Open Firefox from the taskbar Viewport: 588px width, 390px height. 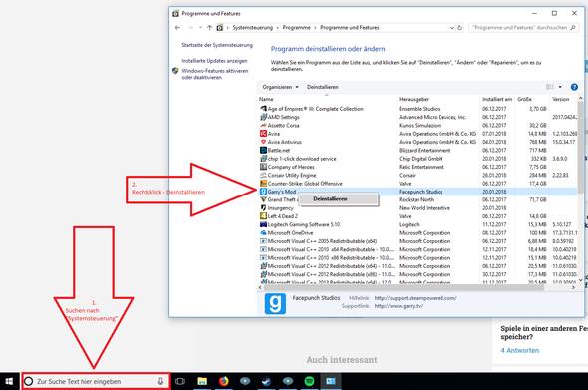(x=224, y=381)
